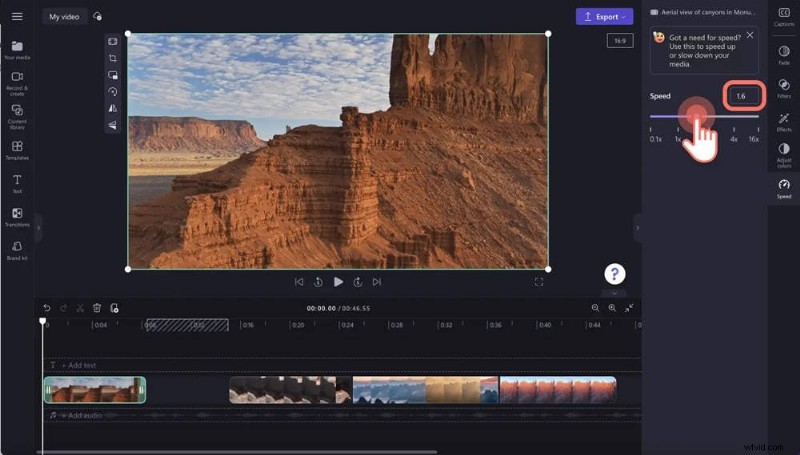The width and height of the screenshot is (800, 455).
Task: Click the Speed slider handle
Action: point(696,116)
